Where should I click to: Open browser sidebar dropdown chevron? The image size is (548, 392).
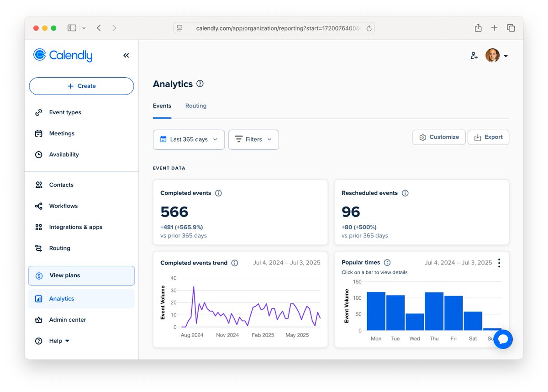(84, 28)
